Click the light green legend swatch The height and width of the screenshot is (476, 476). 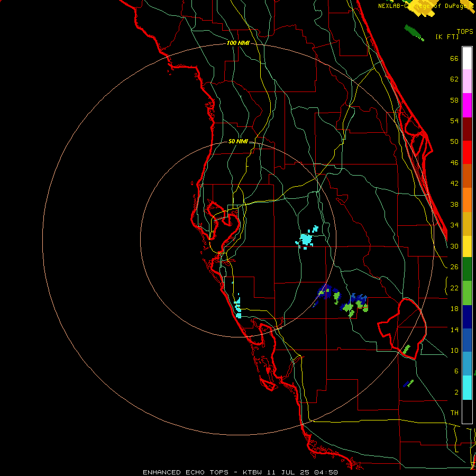[x=467, y=293]
